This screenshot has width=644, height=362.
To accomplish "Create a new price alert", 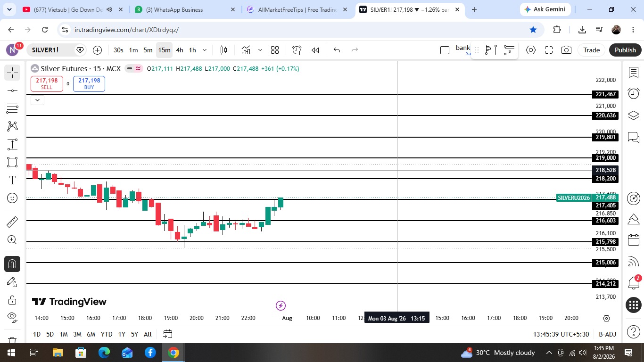I will pyautogui.click(x=297, y=50).
